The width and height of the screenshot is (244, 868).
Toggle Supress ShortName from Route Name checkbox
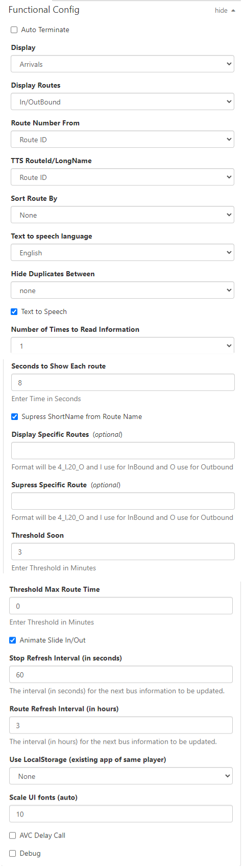click(15, 417)
